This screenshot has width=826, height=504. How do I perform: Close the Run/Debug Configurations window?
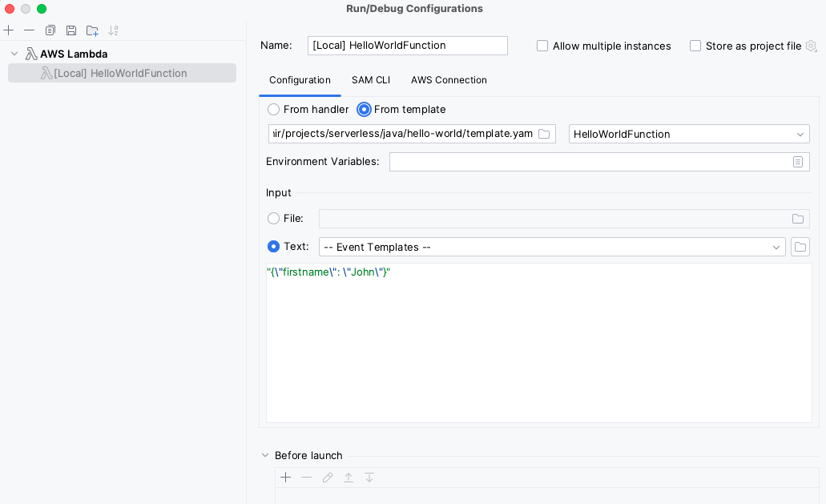10,9
